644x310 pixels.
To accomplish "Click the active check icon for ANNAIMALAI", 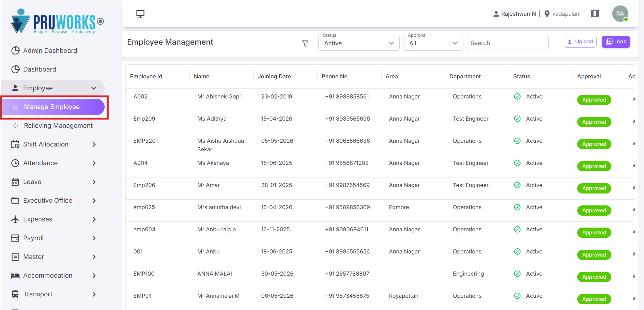I will pyautogui.click(x=517, y=274).
